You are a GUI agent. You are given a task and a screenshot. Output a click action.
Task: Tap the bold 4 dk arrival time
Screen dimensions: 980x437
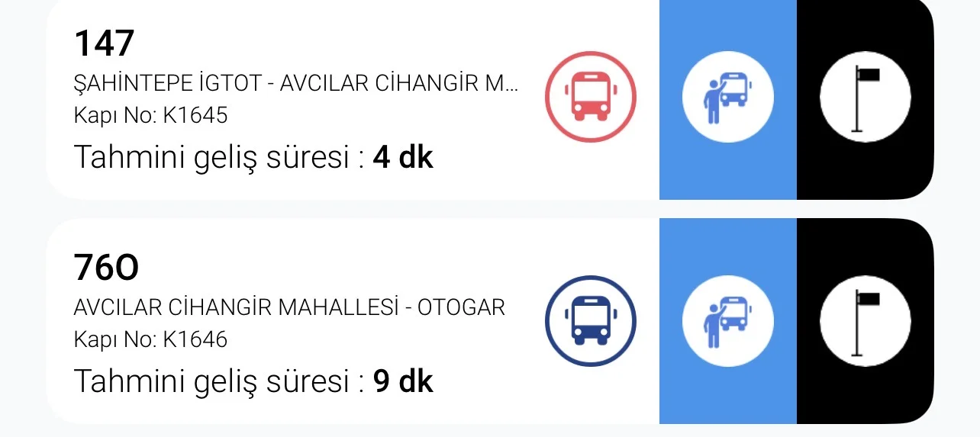(x=403, y=158)
